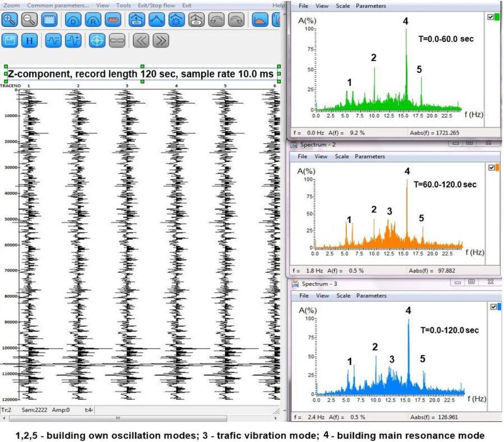Click the zoom in magnifier icon
Screen dimensions: 504x442
(10, 20)
